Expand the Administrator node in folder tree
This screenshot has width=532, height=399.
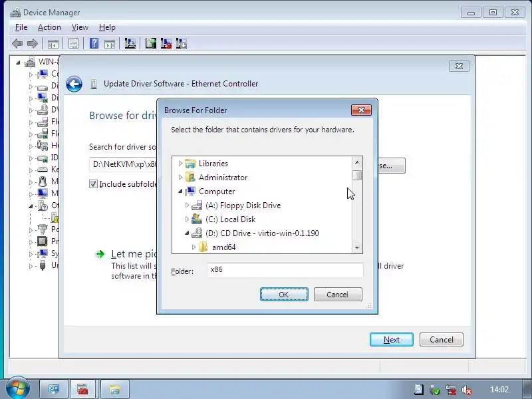coord(180,178)
